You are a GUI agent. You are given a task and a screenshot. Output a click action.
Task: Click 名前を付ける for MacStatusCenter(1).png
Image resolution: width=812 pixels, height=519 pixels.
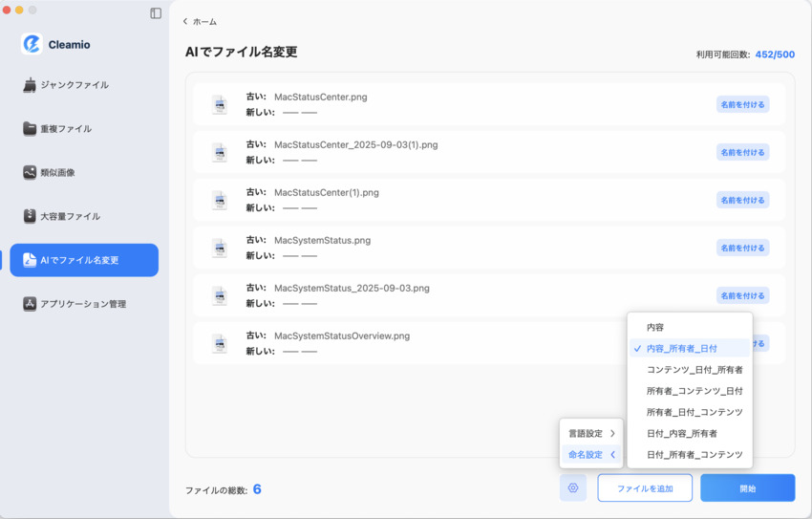pos(742,200)
